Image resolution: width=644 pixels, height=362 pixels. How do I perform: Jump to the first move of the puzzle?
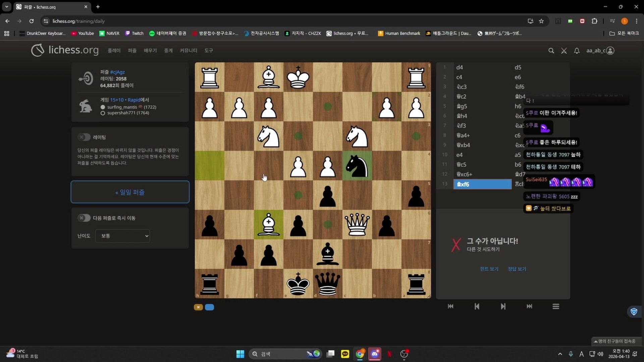(450, 306)
